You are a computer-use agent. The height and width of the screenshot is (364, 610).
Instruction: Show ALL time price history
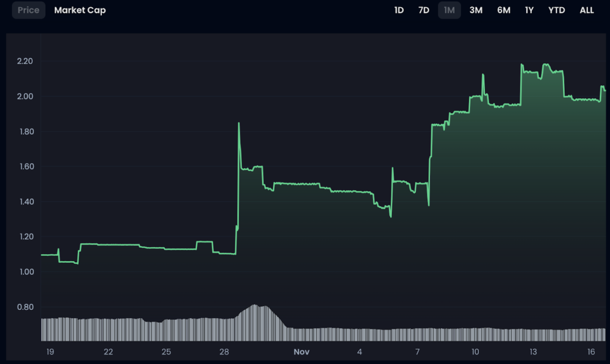tap(587, 10)
